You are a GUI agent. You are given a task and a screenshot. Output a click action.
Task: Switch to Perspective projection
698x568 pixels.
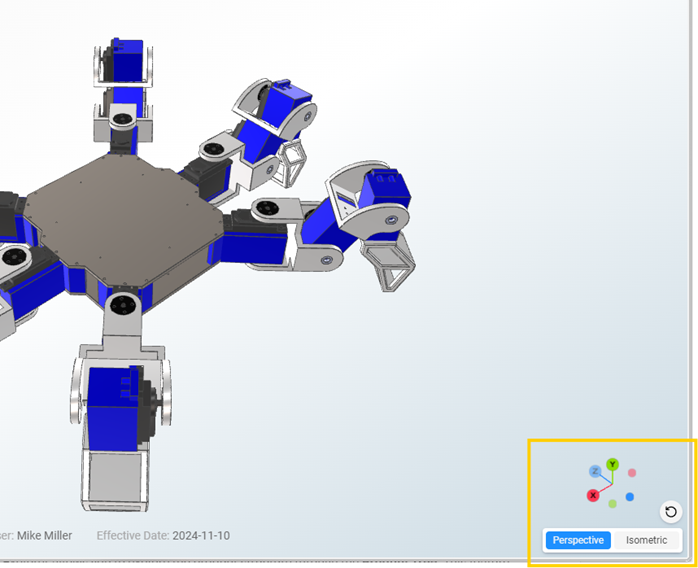(x=578, y=540)
